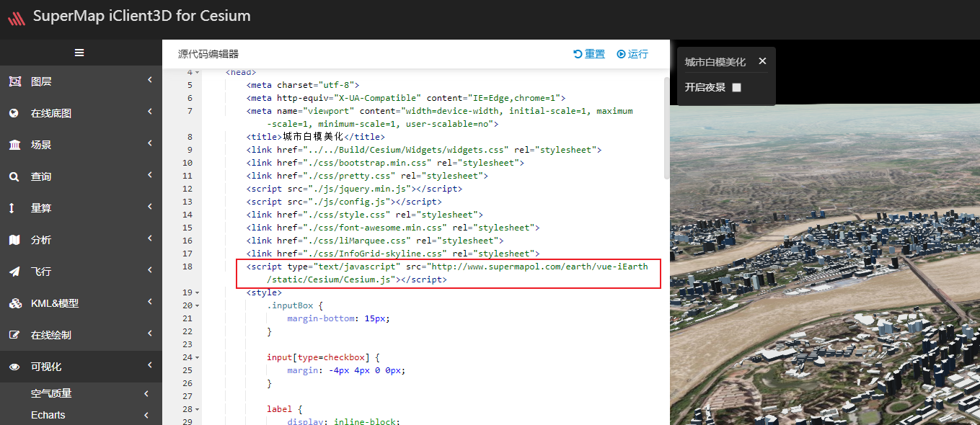The image size is (980, 425).
Task: Fold the head tag at line 4
Action: (197, 72)
